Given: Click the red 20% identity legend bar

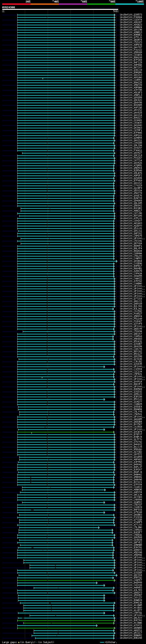Looking at the screenshot, I should click(x=16, y=4).
